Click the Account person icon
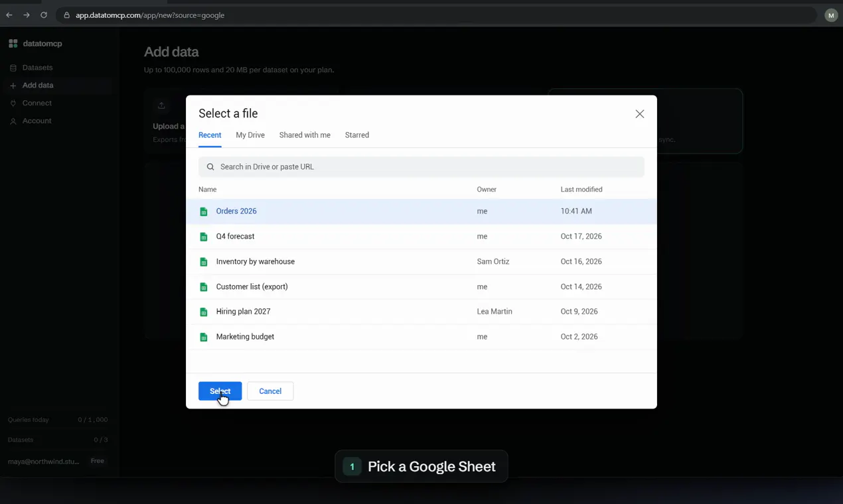Screen dimensions: 843x504 click(13, 121)
